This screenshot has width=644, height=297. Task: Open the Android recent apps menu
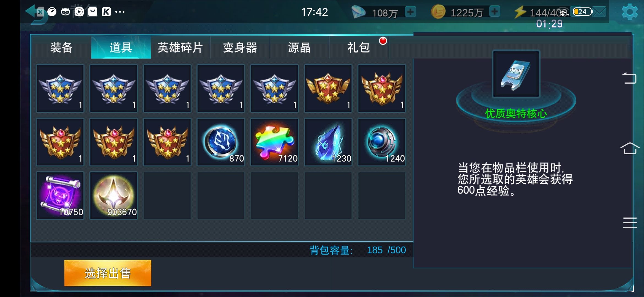coord(630,223)
